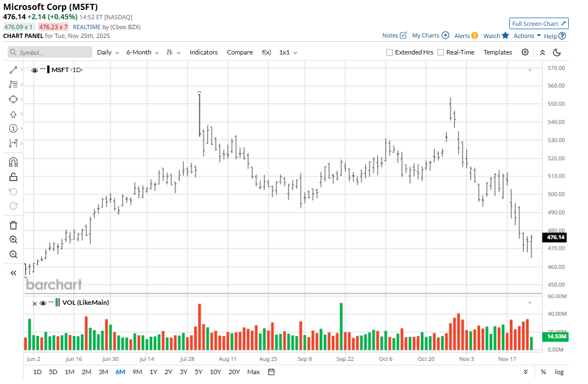Screen dimensions: 588x384
Task: Hide the VOL indicator eye
Action: coord(43,303)
